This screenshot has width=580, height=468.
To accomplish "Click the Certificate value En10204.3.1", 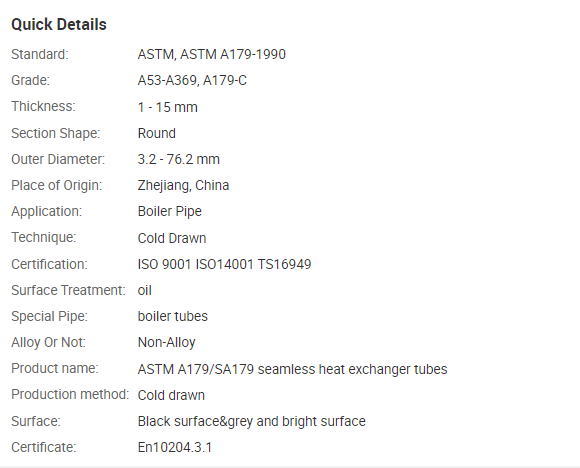I will 175,447.
